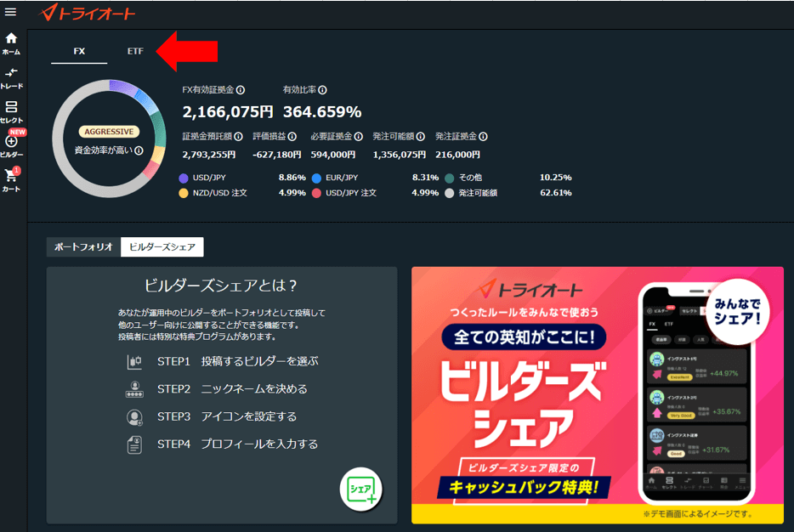Open the hamburger menu icon
This screenshot has height=532, width=794.
click(10, 12)
